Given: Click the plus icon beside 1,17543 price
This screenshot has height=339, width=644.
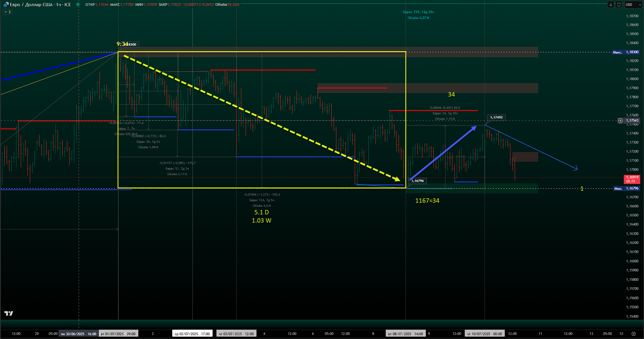Looking at the screenshot, I should click(620, 121).
